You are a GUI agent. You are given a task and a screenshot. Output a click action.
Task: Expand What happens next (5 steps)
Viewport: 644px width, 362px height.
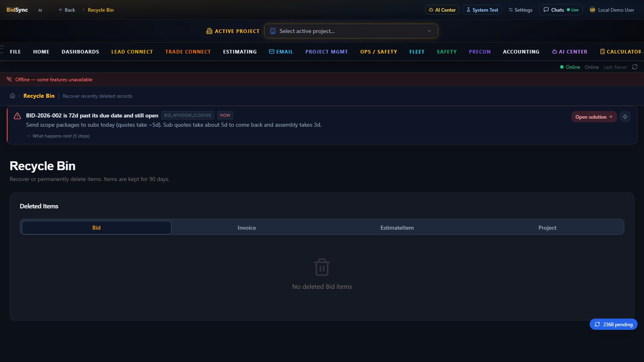coord(58,136)
